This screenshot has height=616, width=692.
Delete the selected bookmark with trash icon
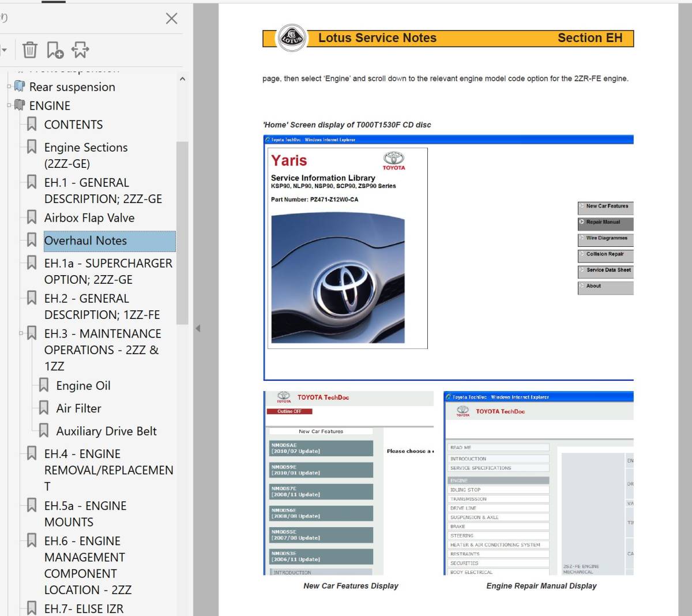pyautogui.click(x=30, y=50)
